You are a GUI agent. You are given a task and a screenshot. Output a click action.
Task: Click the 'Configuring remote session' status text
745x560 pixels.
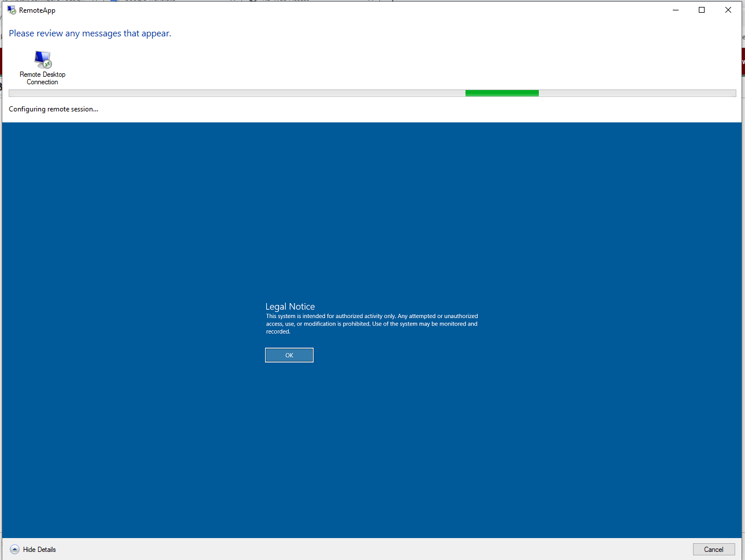pyautogui.click(x=53, y=109)
